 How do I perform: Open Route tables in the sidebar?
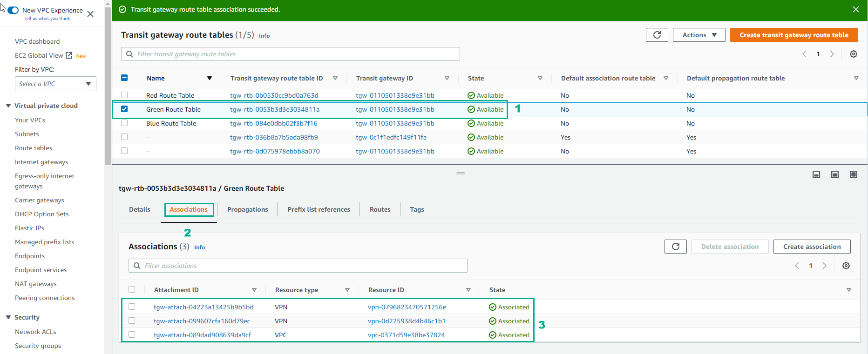click(34, 148)
